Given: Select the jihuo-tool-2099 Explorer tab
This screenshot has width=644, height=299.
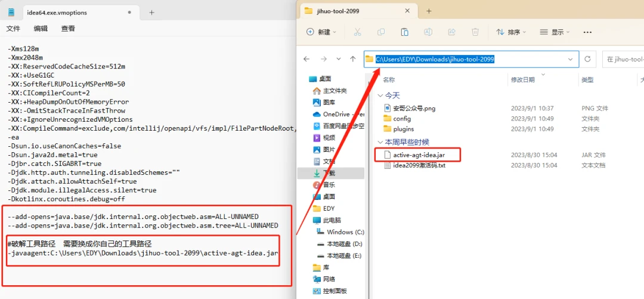Looking at the screenshot, I should tap(357, 11).
